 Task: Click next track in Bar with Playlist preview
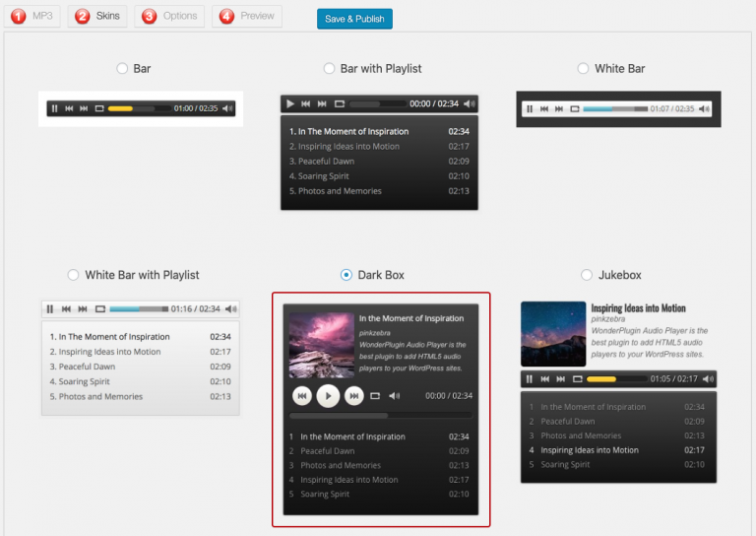coord(322,103)
